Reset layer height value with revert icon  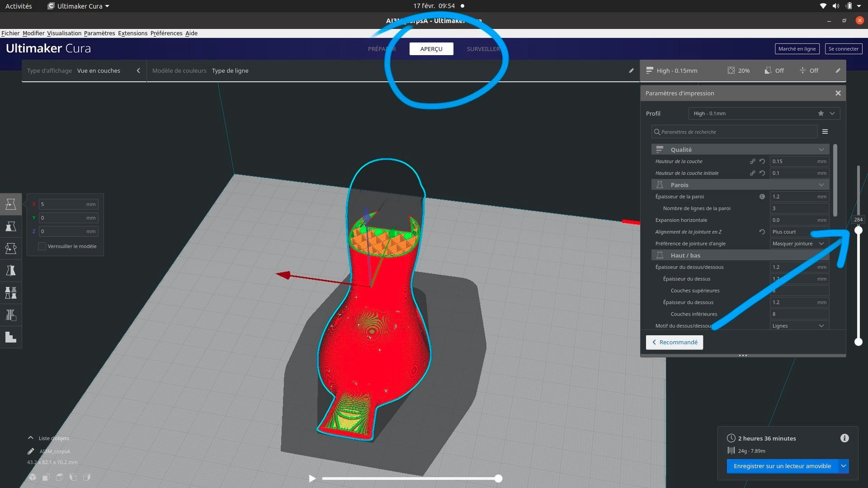pyautogui.click(x=762, y=161)
